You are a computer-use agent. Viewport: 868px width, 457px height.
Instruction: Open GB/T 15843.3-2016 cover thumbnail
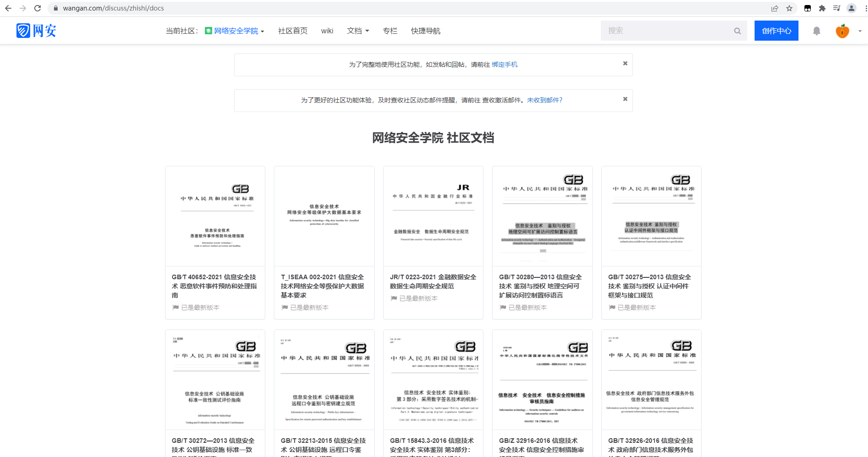(433, 380)
